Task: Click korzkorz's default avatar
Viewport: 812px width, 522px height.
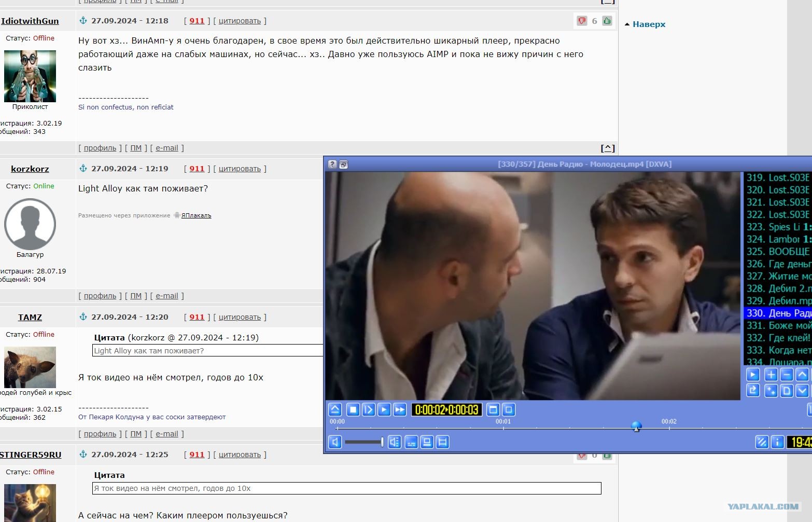Action: point(30,224)
